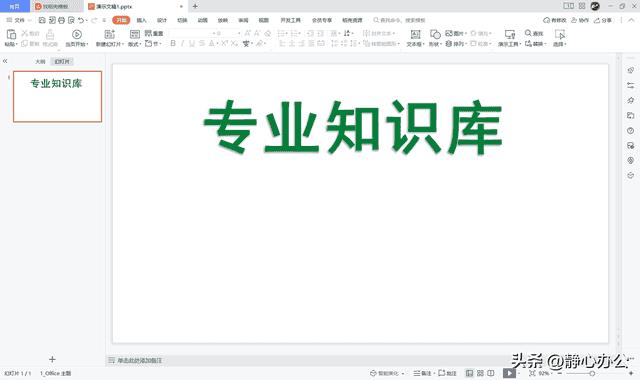
Task: Open the Transitions ribbon tab
Action: tap(182, 20)
